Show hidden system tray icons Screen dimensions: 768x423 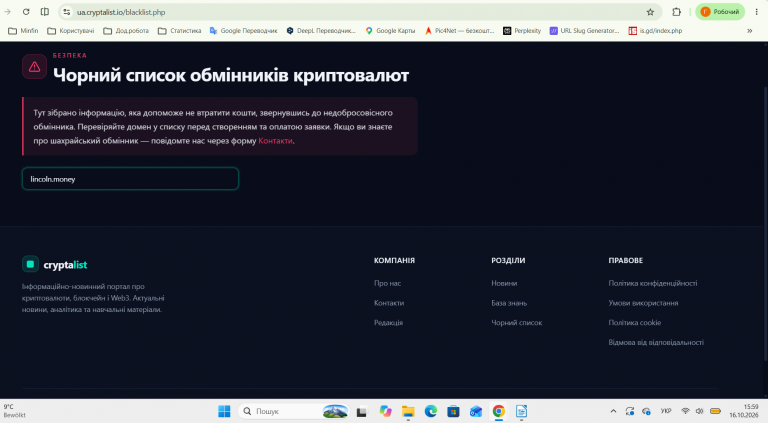point(613,411)
